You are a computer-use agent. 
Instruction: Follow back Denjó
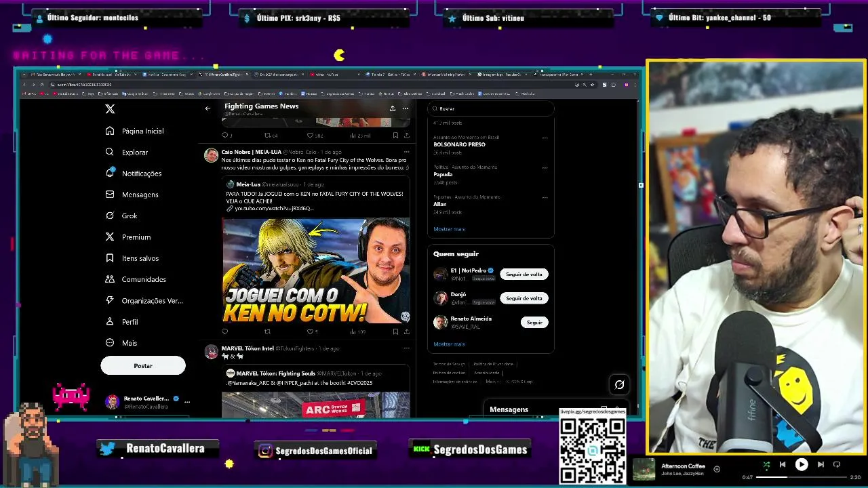tap(524, 298)
